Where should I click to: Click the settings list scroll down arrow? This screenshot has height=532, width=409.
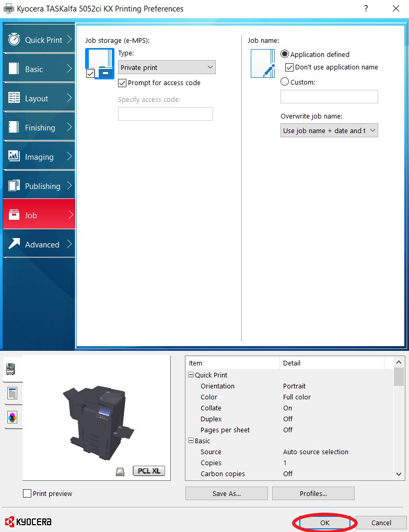[399, 474]
